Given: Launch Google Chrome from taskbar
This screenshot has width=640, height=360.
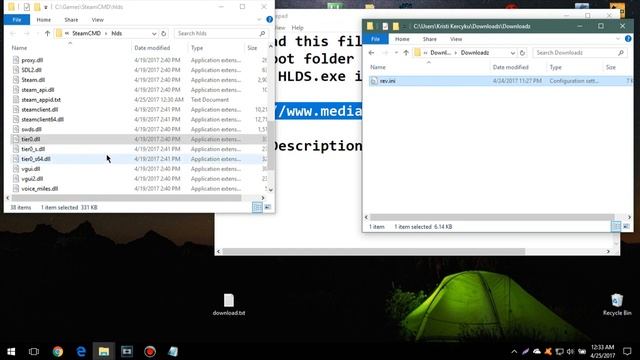Looking at the screenshot, I should pyautogui.click(x=58, y=351).
